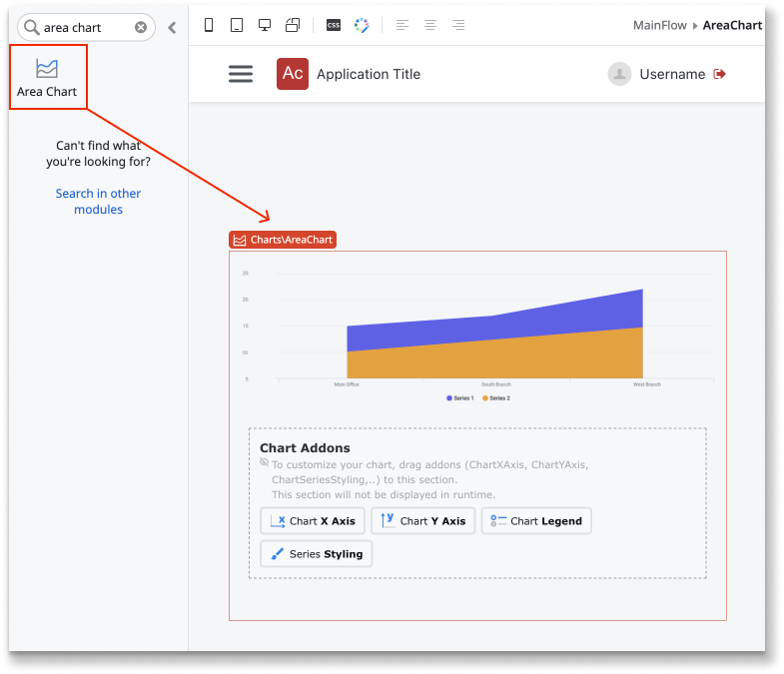Open the CSS style sheet editor
This screenshot has height=674, width=784.
tap(334, 25)
